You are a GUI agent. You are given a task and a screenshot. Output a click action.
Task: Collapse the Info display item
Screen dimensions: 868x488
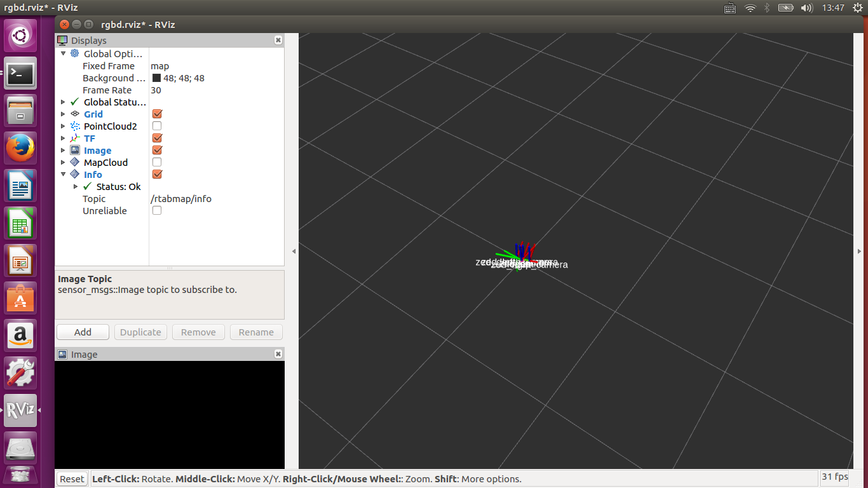[x=63, y=175]
